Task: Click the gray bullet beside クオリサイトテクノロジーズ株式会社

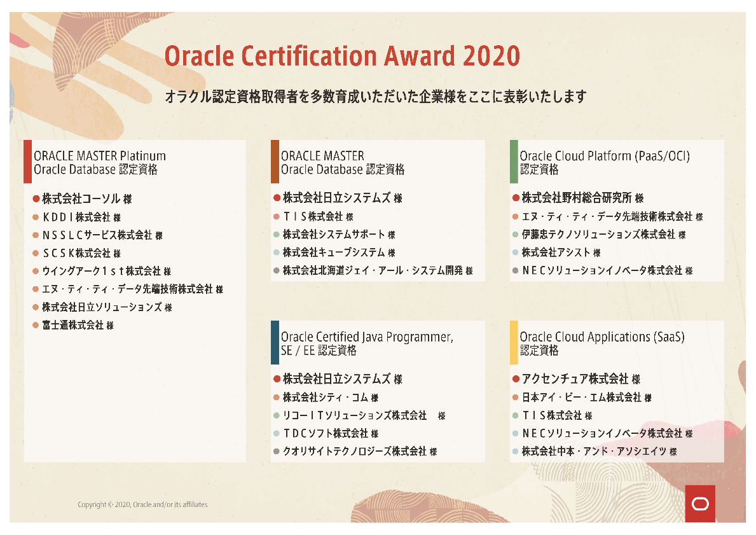Action: click(x=277, y=452)
